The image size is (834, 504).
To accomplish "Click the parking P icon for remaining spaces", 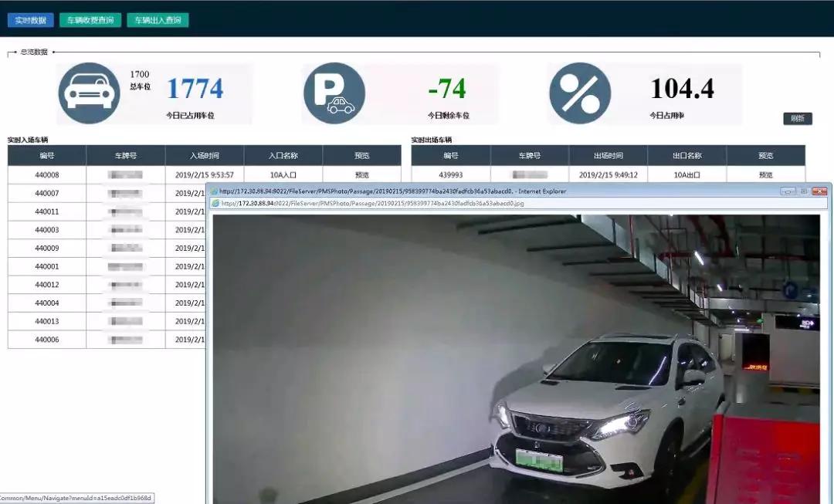I will pos(334,93).
